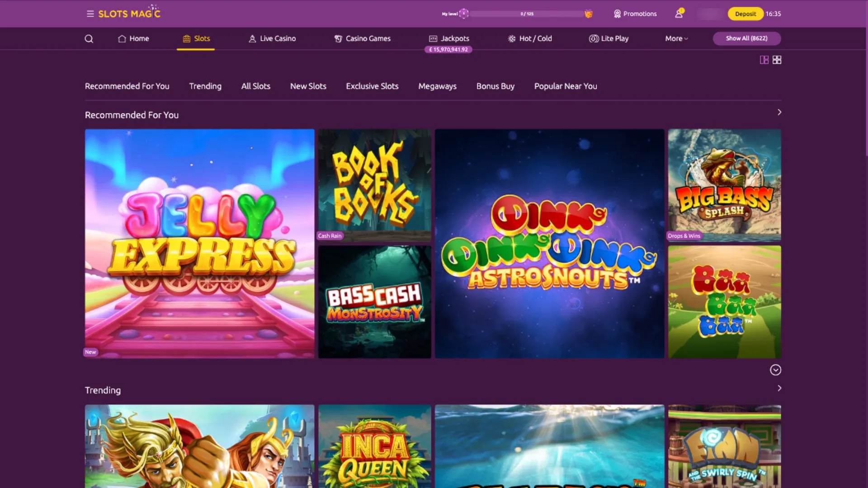Click the yellow Deposit button
868x488 pixels.
745,14
